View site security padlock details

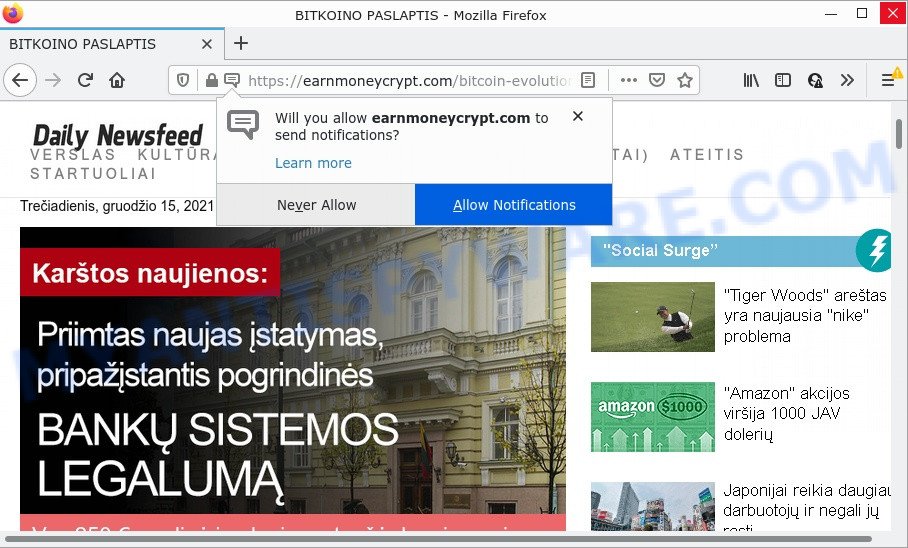click(x=212, y=80)
